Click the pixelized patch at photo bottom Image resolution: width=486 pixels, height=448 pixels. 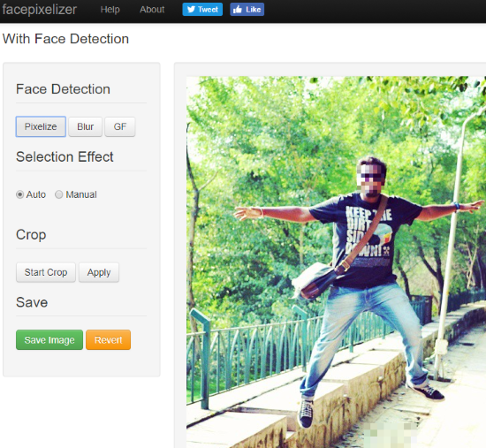coord(391,436)
